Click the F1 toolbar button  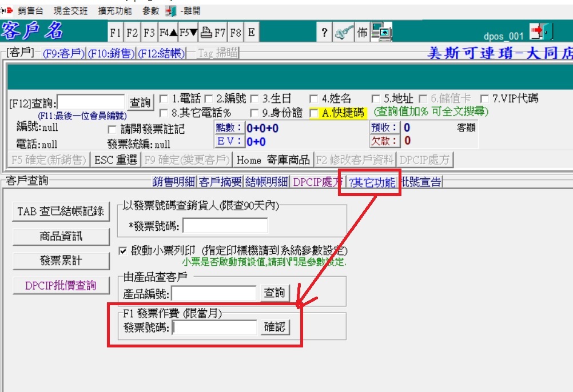[116, 33]
